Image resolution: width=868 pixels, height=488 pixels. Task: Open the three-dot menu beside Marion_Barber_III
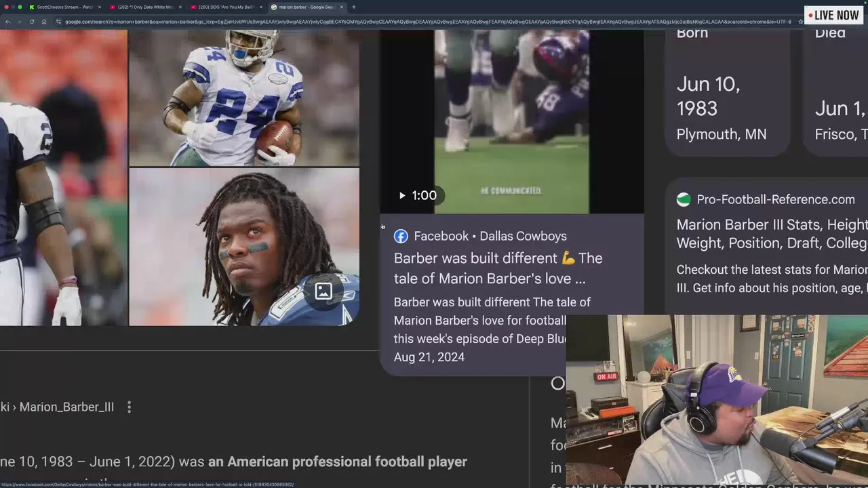click(x=129, y=407)
